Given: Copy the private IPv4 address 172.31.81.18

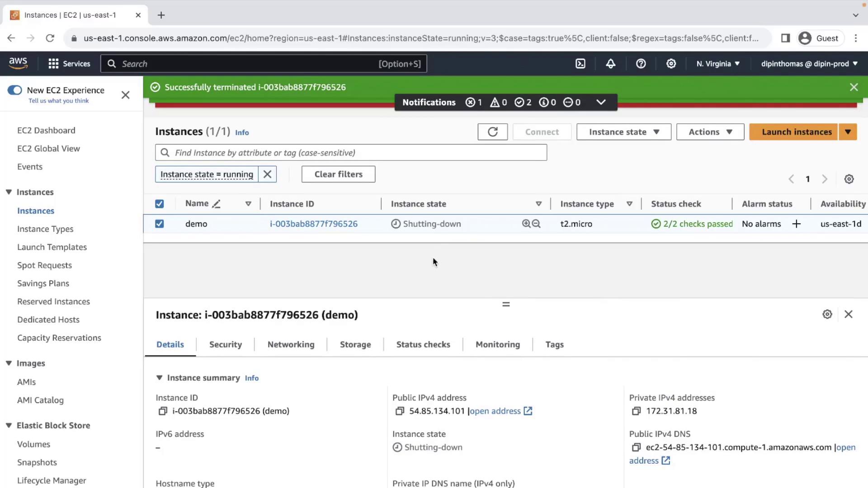Looking at the screenshot, I should point(636,411).
